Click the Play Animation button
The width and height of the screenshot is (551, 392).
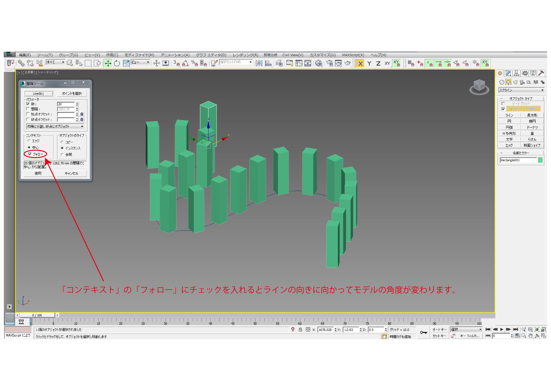pos(501,329)
